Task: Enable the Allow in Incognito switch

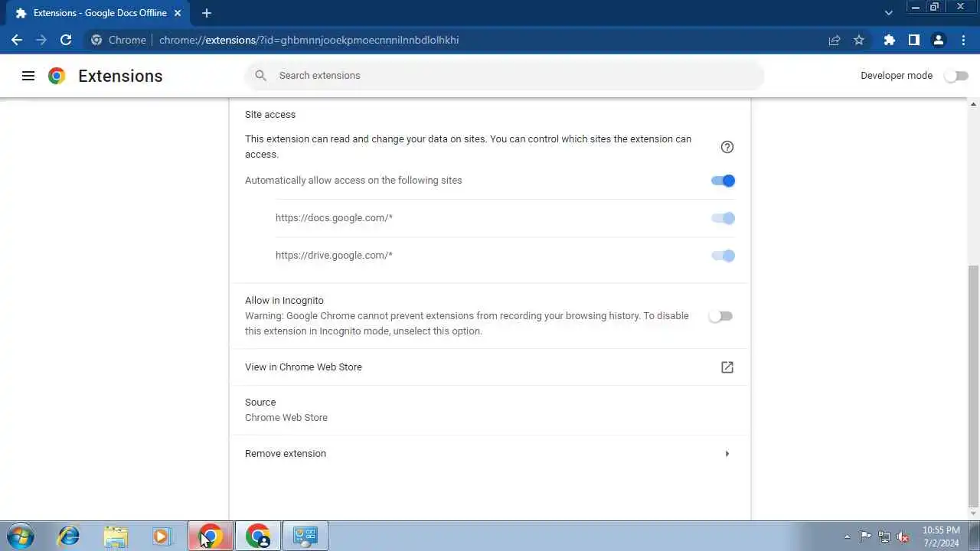Action: click(x=720, y=316)
